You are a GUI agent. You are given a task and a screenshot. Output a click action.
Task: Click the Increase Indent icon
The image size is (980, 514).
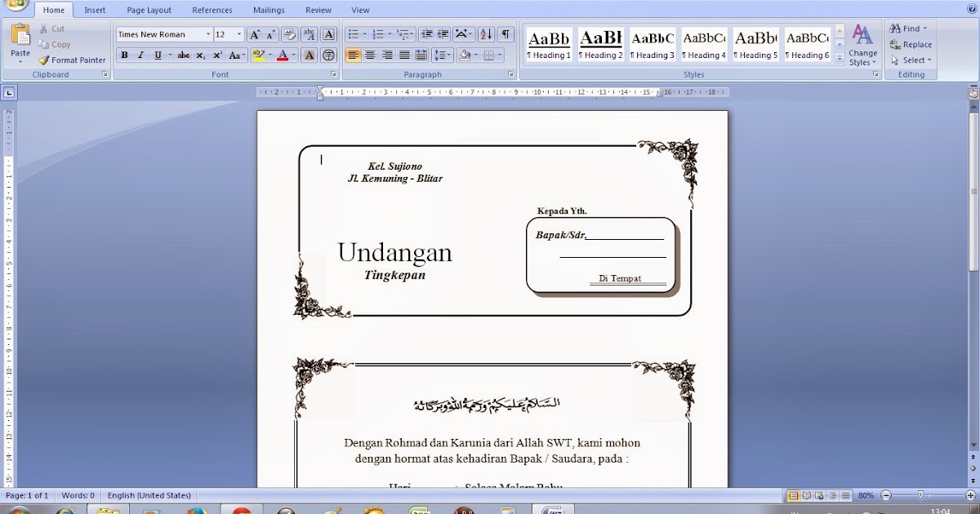443,34
